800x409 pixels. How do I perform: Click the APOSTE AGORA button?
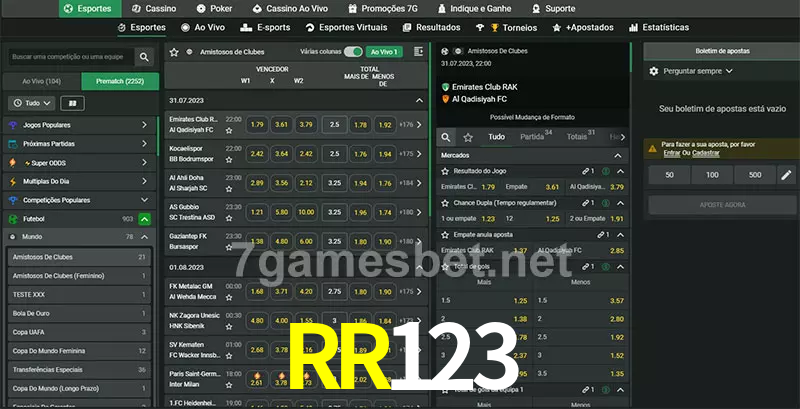click(722, 204)
